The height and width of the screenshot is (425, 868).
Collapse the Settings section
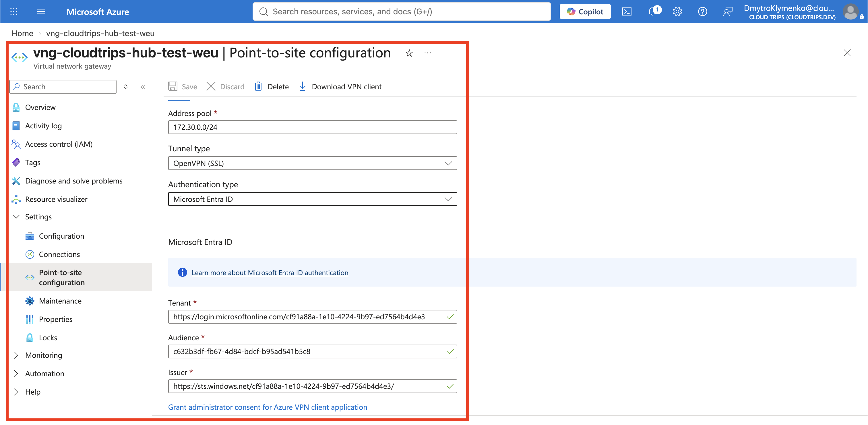pos(38,217)
